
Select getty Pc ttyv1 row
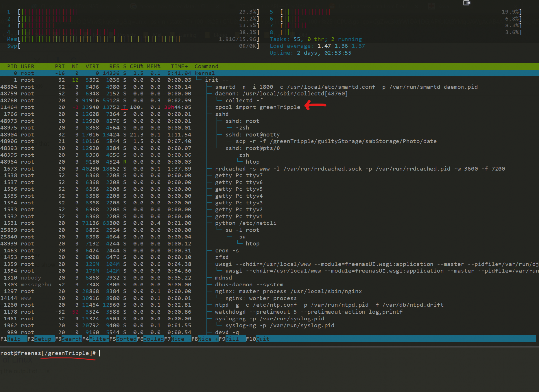(269, 216)
